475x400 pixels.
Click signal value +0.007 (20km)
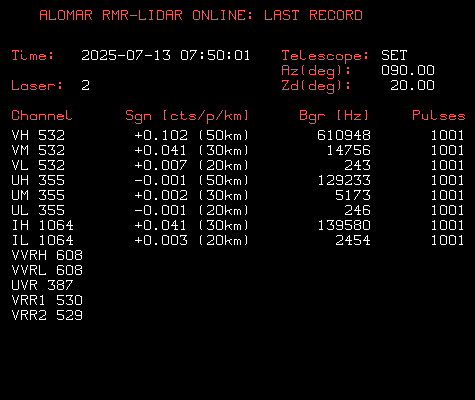coord(192,165)
